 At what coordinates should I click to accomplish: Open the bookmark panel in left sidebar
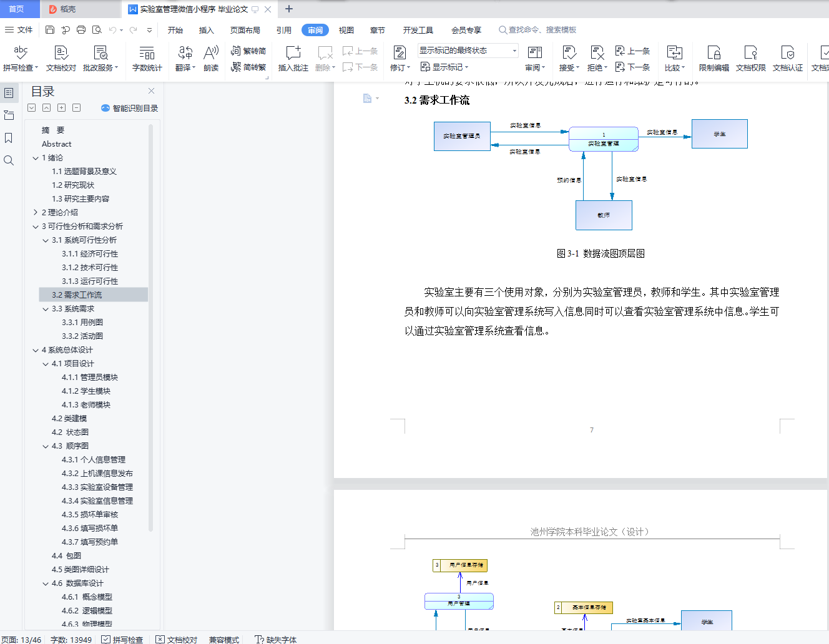pyautogui.click(x=9, y=138)
